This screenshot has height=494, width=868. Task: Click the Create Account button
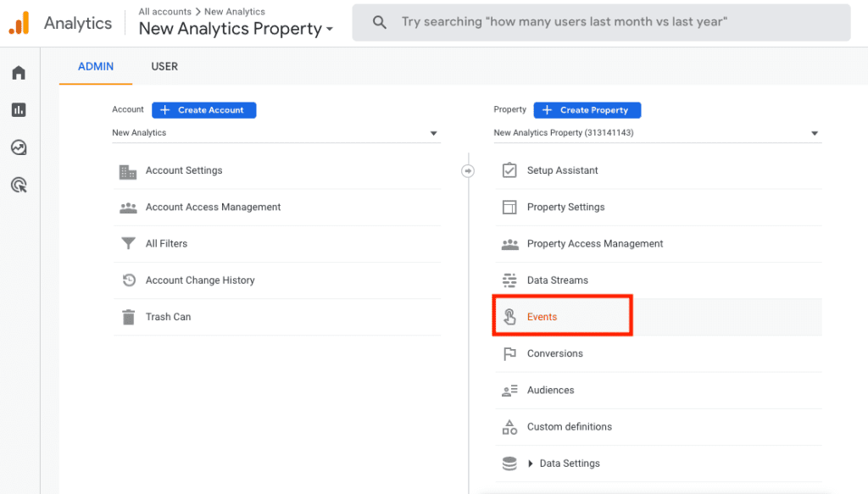203,110
